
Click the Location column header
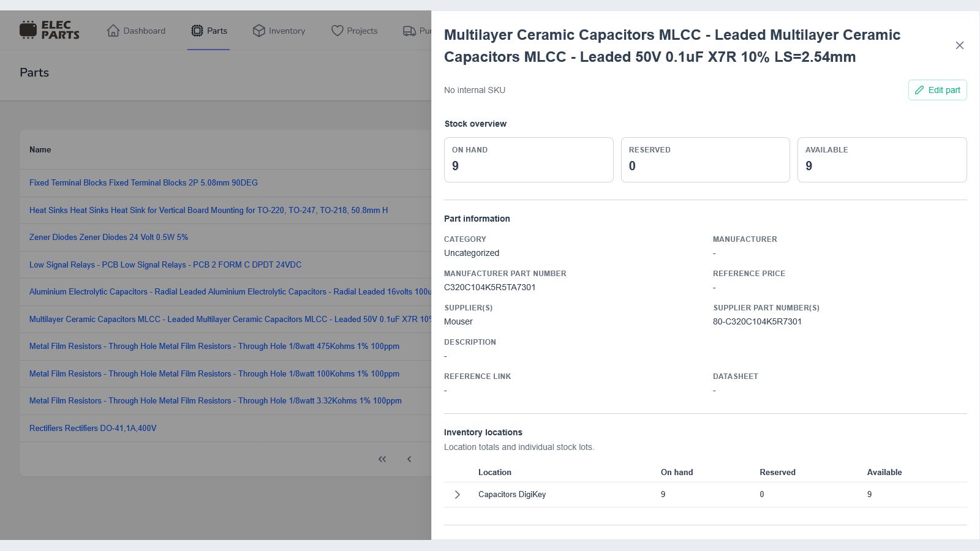(x=495, y=472)
